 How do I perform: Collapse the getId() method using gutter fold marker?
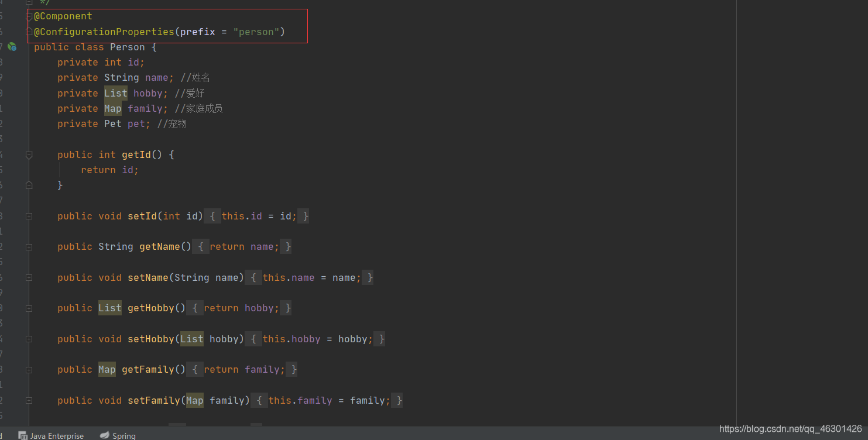[29, 155]
